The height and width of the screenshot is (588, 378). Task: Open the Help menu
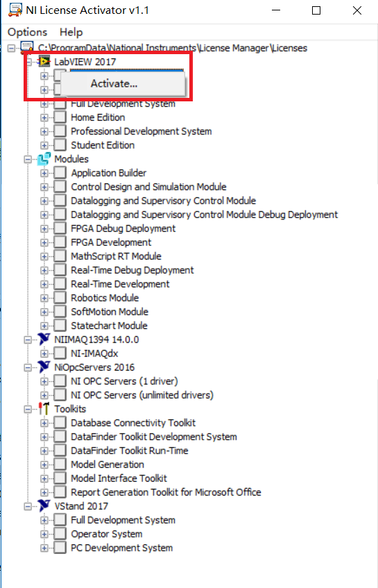tap(71, 32)
